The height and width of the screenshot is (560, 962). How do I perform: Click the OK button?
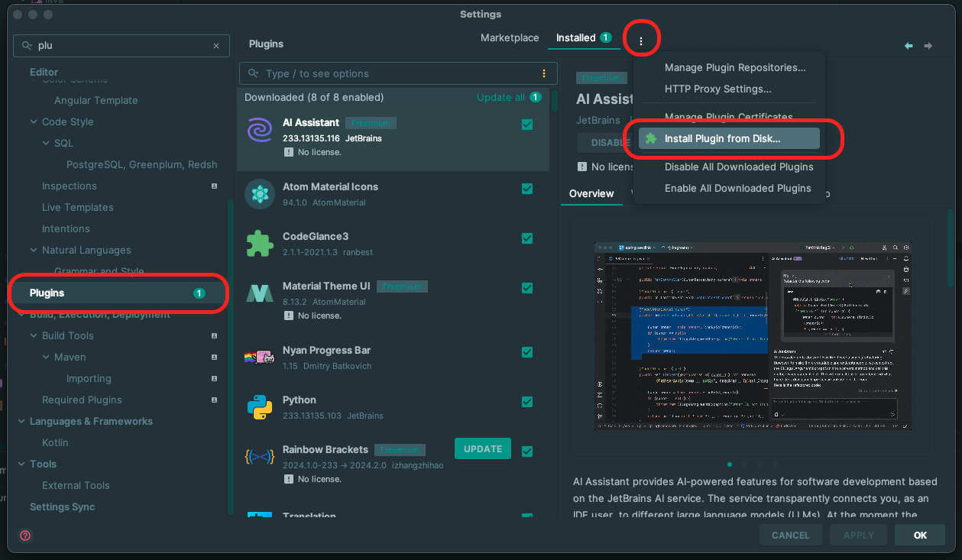coord(920,535)
